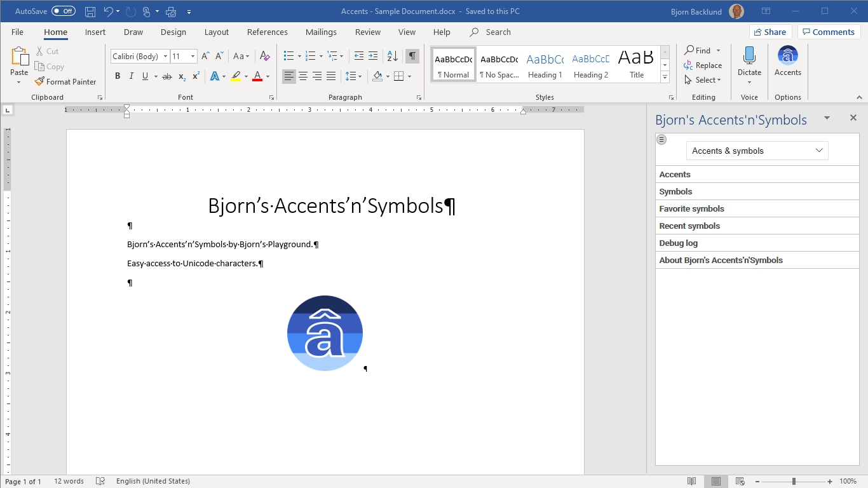
Task: Open the Insert ribbon tab
Action: click(x=95, y=32)
